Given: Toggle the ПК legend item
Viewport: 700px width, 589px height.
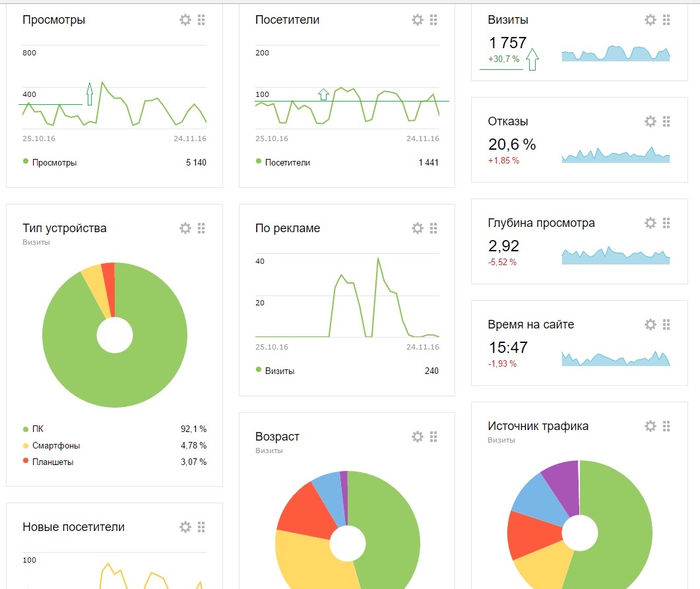Looking at the screenshot, I should coord(38,429).
